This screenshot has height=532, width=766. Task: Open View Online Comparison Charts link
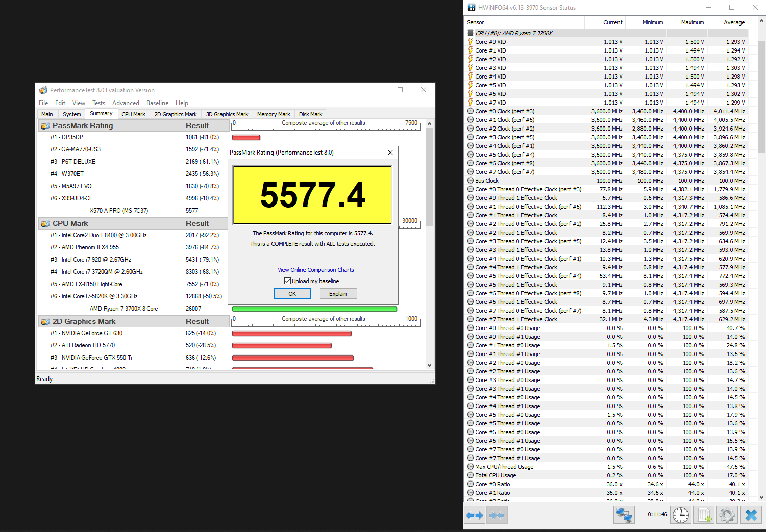315,270
